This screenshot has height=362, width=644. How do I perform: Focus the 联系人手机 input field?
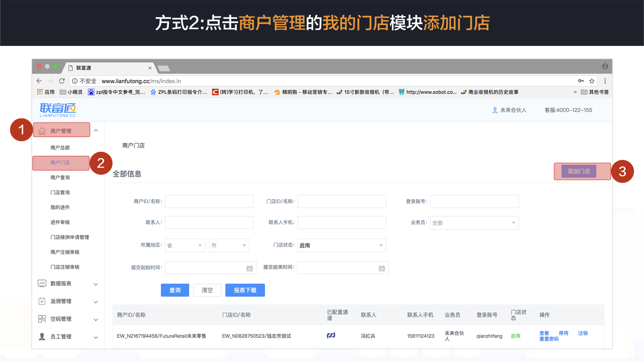pyautogui.click(x=342, y=222)
